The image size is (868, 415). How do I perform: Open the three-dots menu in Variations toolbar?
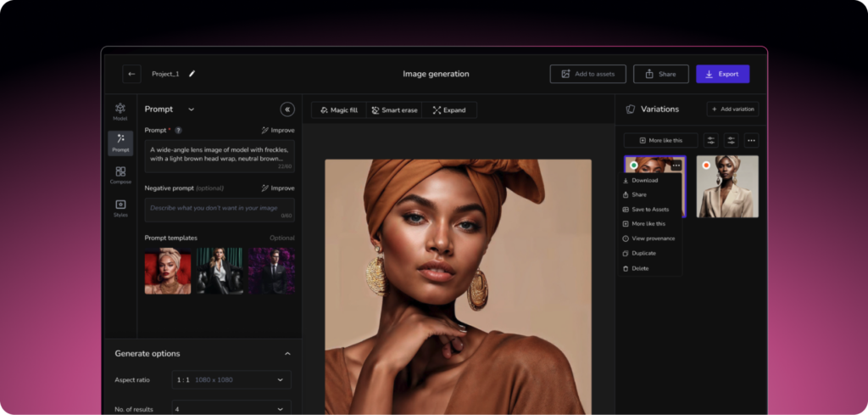click(x=751, y=140)
